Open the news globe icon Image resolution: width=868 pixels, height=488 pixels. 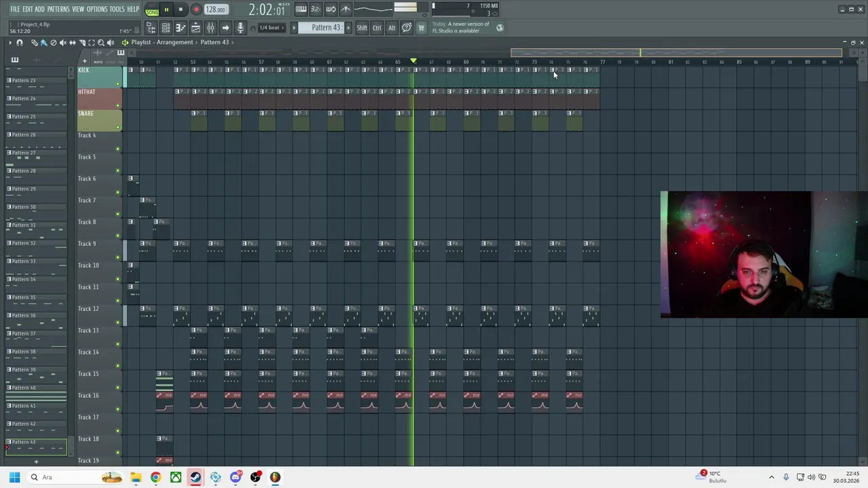[500, 28]
